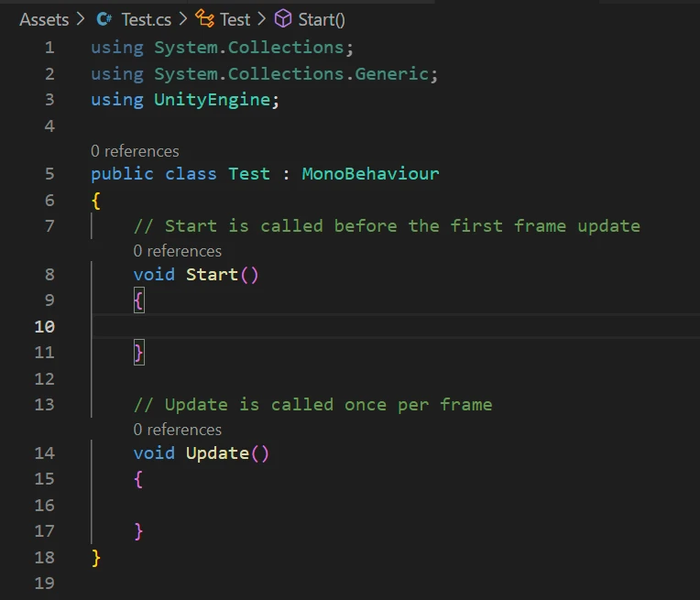This screenshot has width=700, height=600.
Task: Click the void keyword on line 8
Action: click(x=154, y=275)
